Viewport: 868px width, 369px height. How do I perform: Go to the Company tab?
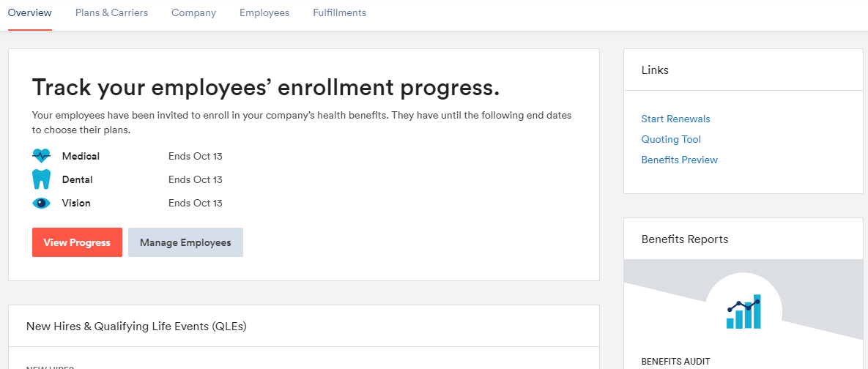(x=194, y=12)
